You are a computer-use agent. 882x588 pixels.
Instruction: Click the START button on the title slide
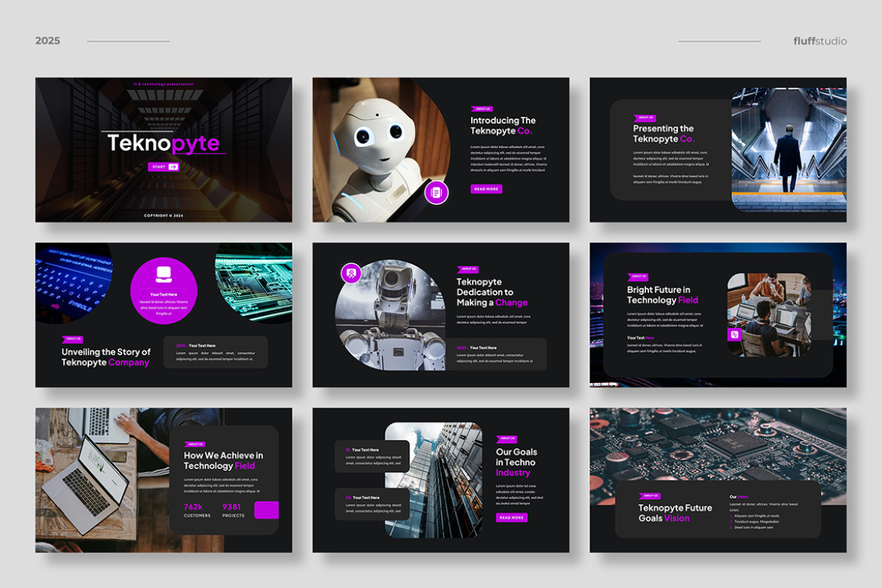(163, 167)
